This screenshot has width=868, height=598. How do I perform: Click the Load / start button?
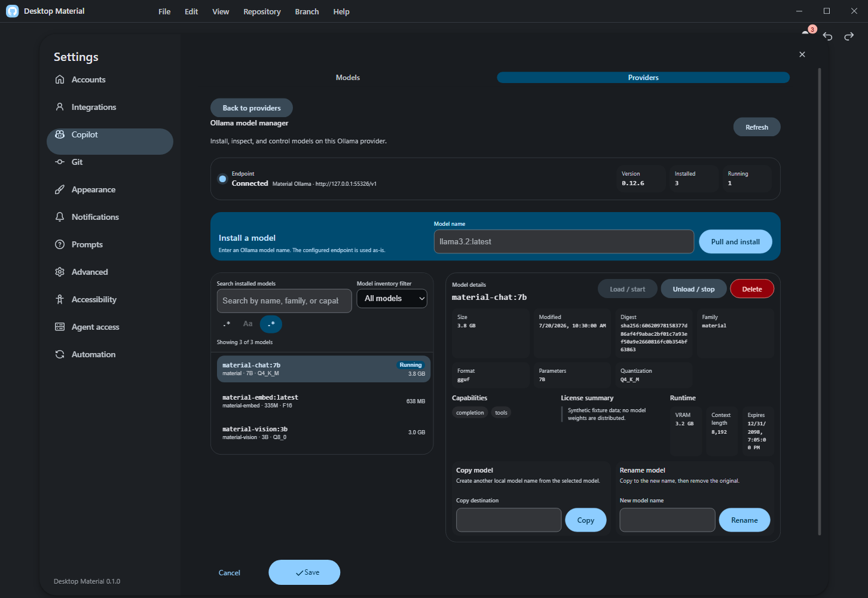(628, 289)
